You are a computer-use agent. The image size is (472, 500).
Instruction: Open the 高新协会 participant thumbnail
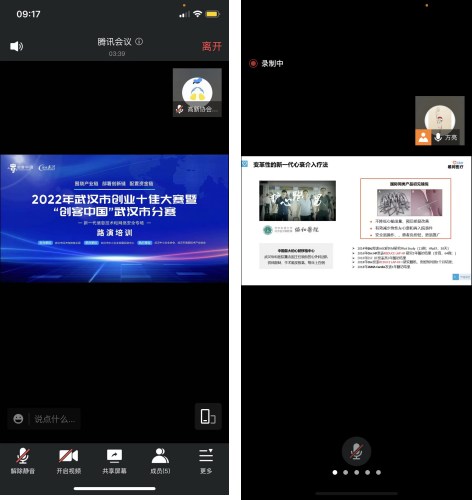tap(197, 92)
